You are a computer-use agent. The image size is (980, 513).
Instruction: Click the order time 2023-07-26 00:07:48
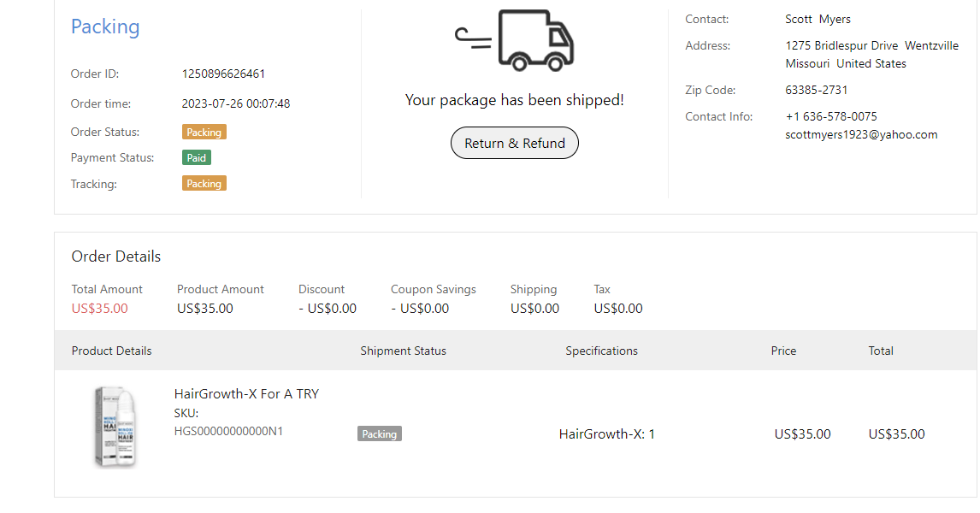235,104
